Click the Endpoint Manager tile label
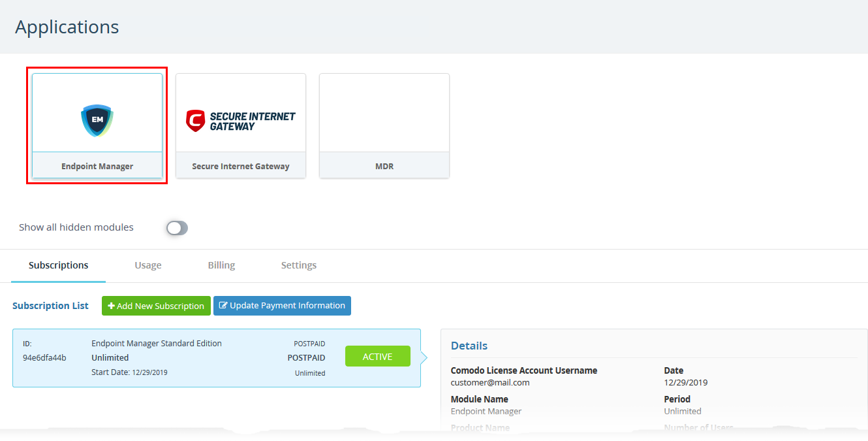The image size is (868, 441). tap(97, 167)
